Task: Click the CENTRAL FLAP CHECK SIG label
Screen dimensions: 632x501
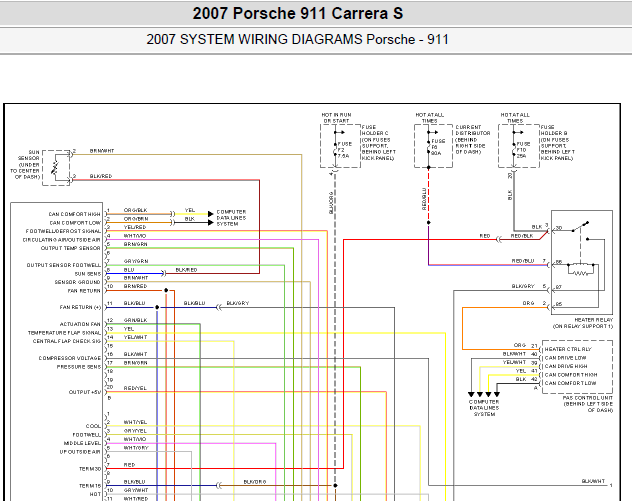Action: coord(67,341)
